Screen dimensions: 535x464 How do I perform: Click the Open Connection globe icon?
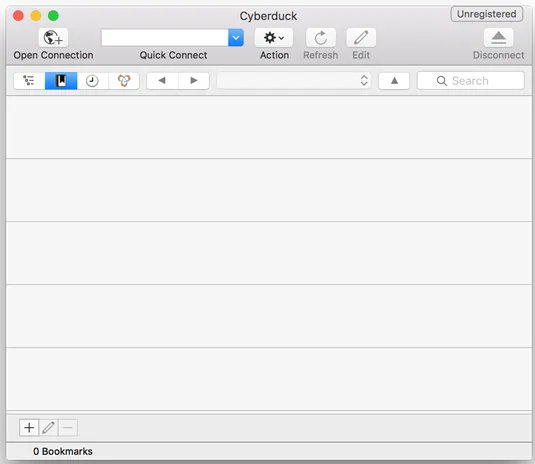pyautogui.click(x=53, y=38)
